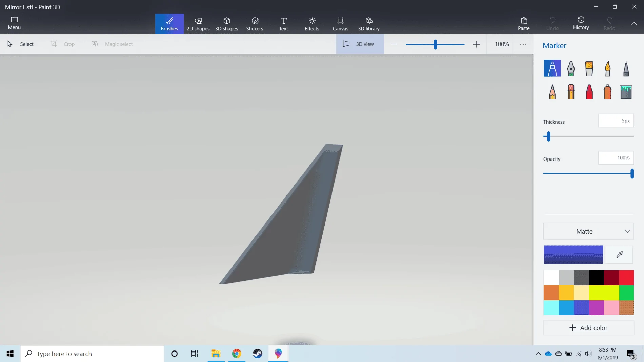Screen dimensions: 644x362
Task: Select the red Crayon brush
Action: point(589,92)
